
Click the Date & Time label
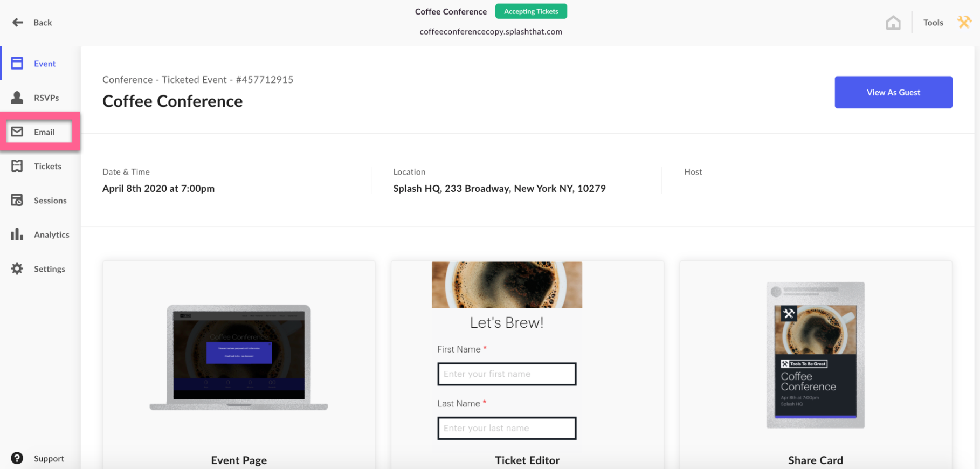[126, 172]
